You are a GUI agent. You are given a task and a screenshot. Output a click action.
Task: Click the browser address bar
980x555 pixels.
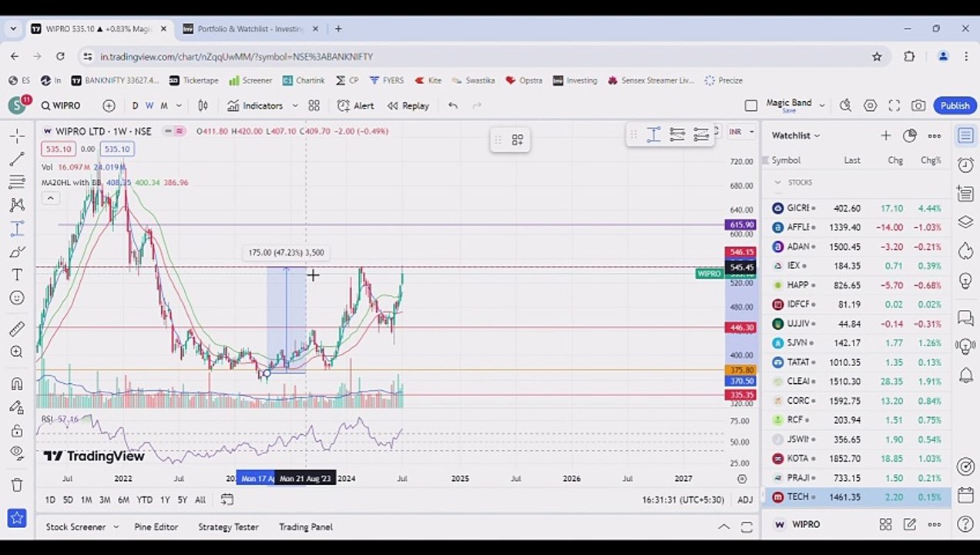[478, 56]
